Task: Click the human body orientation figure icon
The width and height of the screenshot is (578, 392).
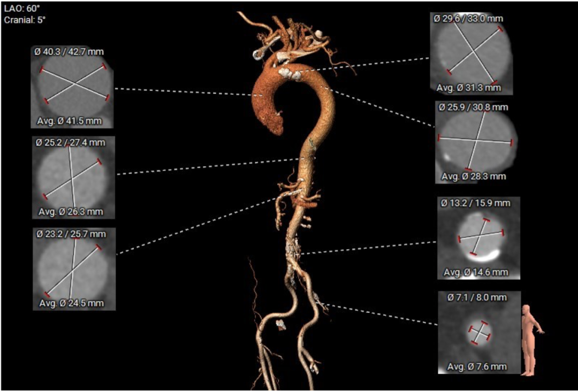Action: [532, 340]
